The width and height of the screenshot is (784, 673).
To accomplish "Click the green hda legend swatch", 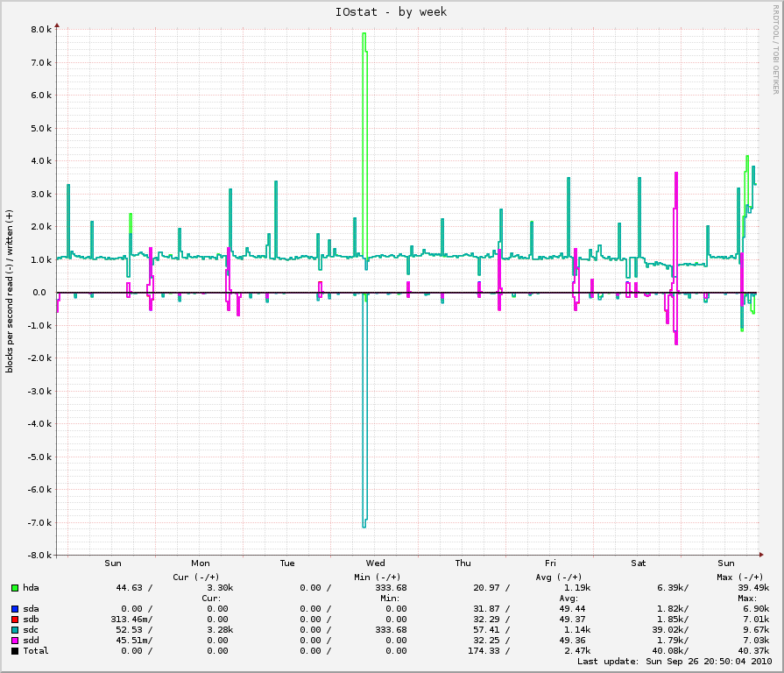I will [x=15, y=588].
